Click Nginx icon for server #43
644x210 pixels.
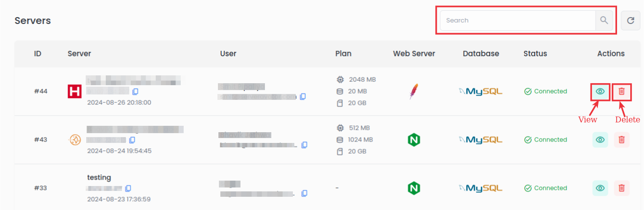point(414,140)
